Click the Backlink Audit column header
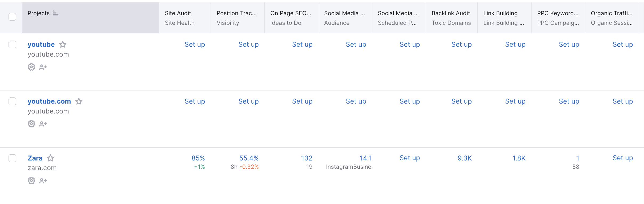The width and height of the screenshot is (644, 204). 450,13
